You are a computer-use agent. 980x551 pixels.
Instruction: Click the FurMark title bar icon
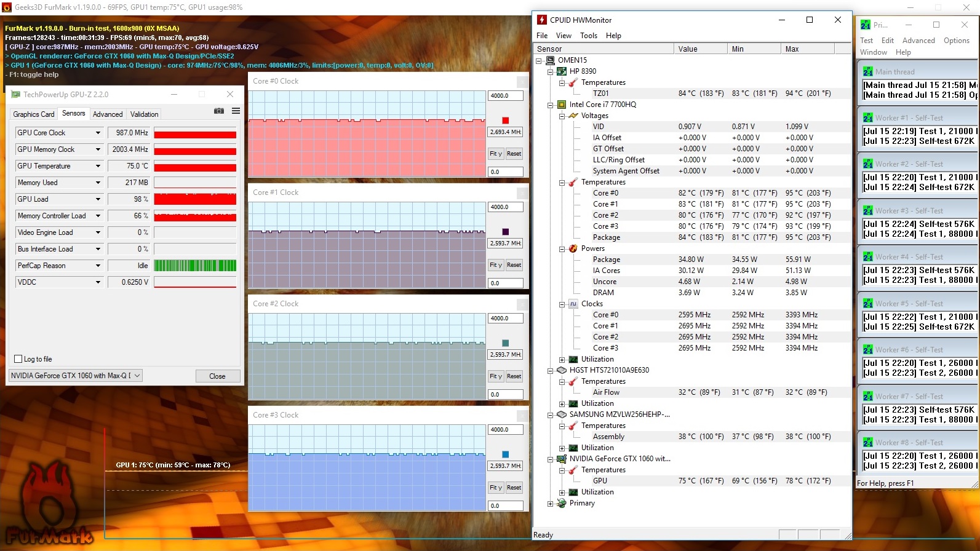[7, 7]
